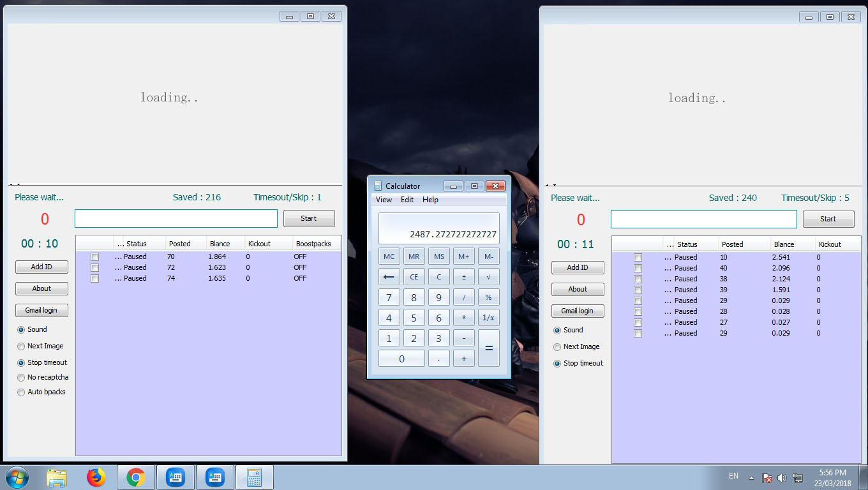Click Start button in left window
Viewport: 868px width, 490px height.
click(309, 218)
